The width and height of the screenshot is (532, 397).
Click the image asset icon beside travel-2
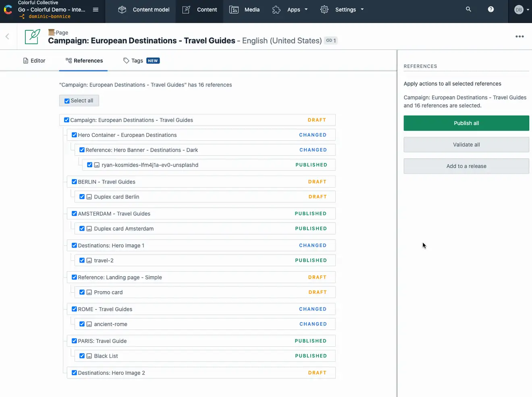point(89,261)
